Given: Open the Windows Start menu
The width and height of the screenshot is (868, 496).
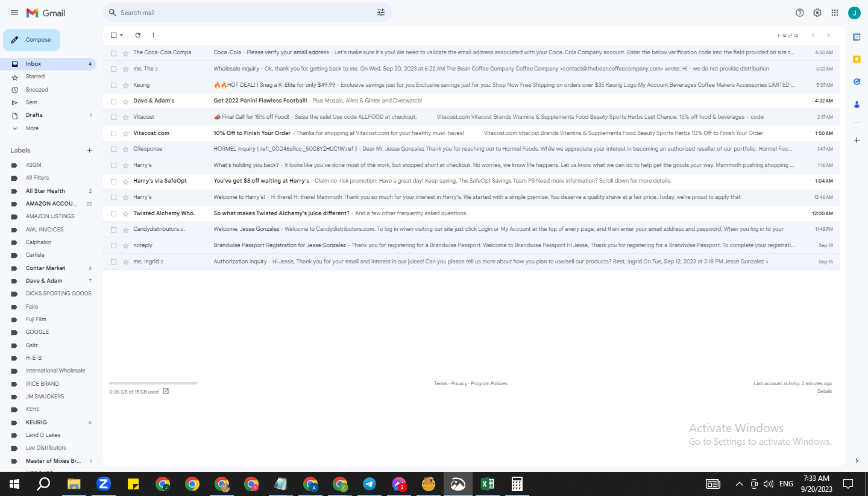Looking at the screenshot, I should 14,484.
